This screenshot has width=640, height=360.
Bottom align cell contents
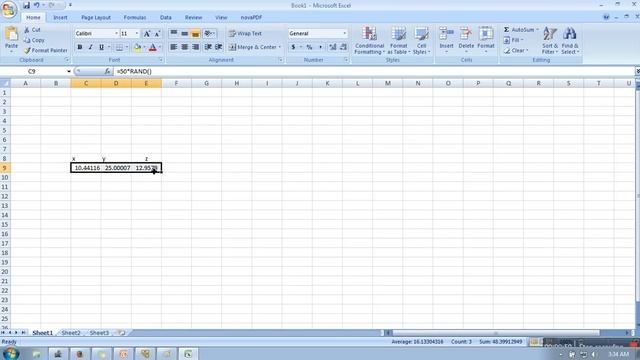(196, 33)
